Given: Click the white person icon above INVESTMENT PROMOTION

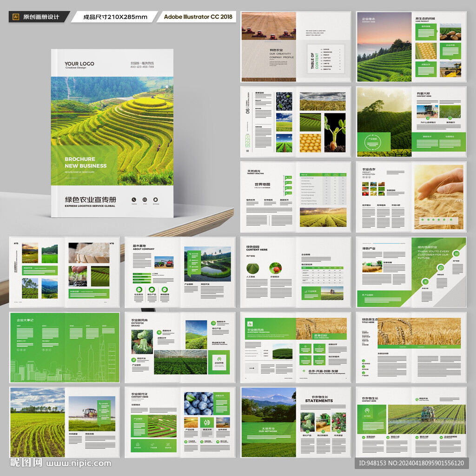Looking at the screenshot, I should [x=250, y=324].
